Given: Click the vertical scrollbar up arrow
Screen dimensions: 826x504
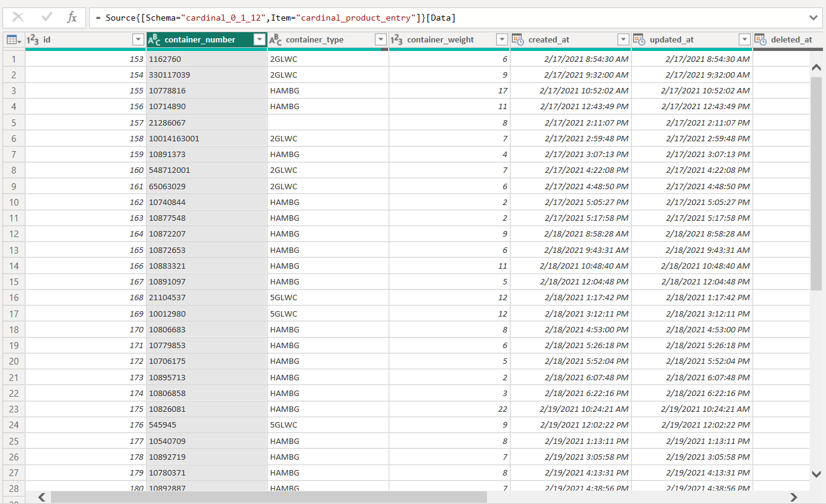Looking at the screenshot, I should 816,68.
